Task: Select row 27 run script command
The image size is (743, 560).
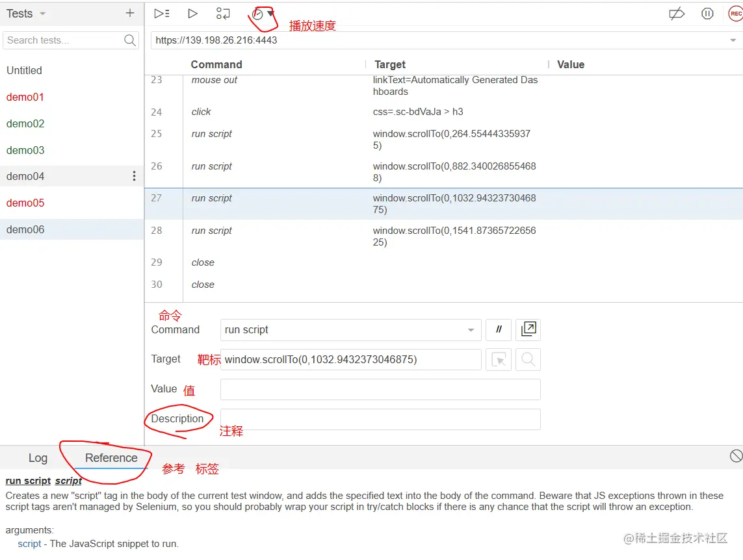Action: pos(443,203)
